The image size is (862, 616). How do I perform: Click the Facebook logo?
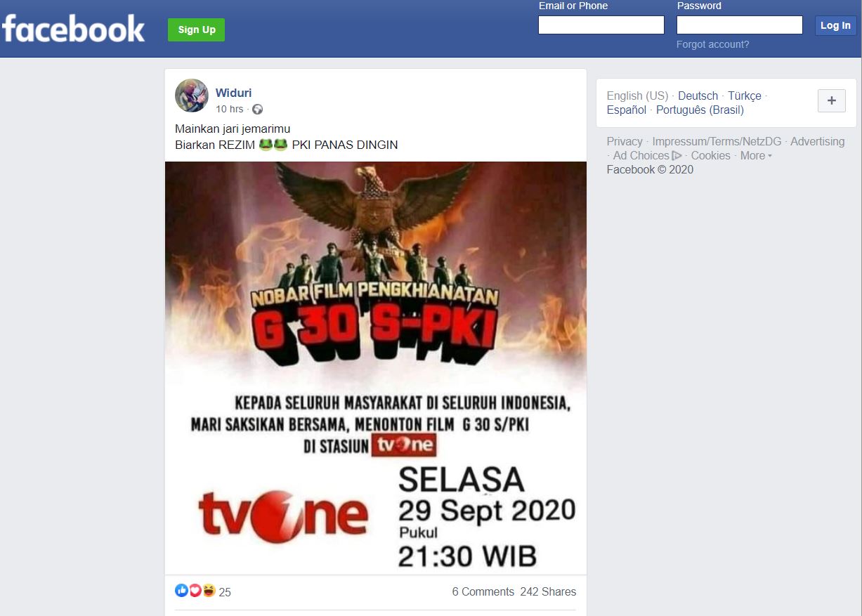point(73,29)
